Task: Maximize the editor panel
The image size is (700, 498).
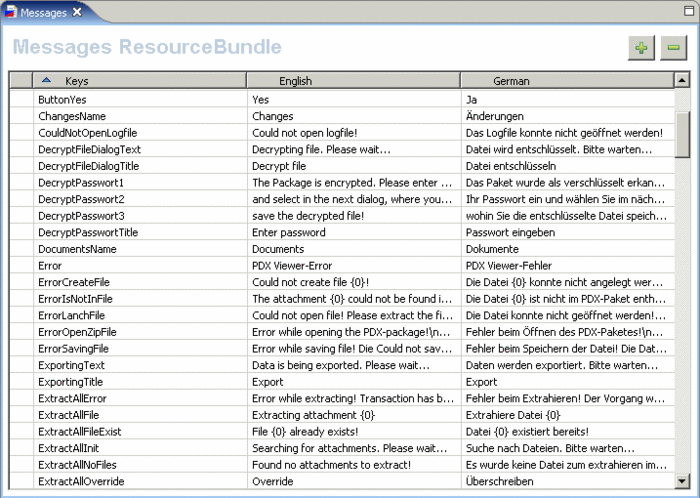Action: pos(689,11)
